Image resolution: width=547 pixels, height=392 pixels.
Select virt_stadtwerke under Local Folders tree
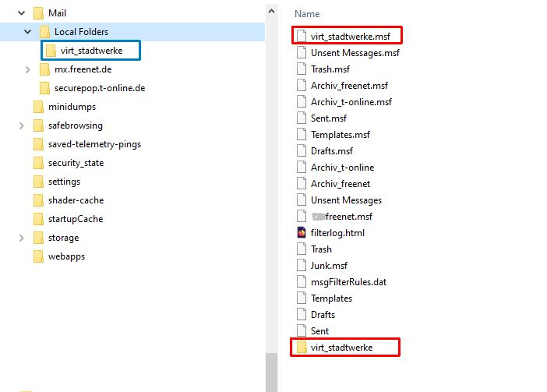91,51
